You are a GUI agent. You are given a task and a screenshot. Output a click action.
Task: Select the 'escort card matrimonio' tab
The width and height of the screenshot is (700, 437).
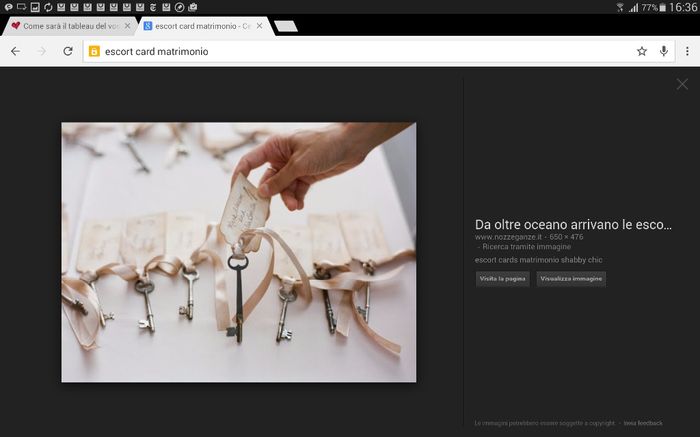200,25
